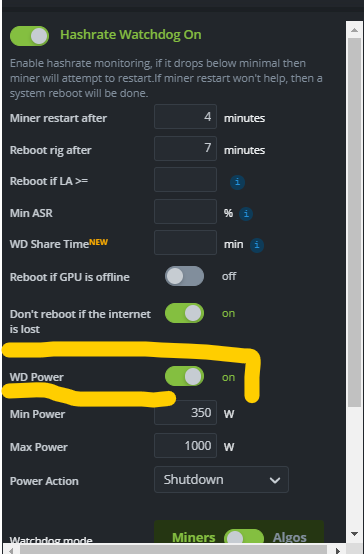Click the Reboot rig after minutes field

[185, 148]
